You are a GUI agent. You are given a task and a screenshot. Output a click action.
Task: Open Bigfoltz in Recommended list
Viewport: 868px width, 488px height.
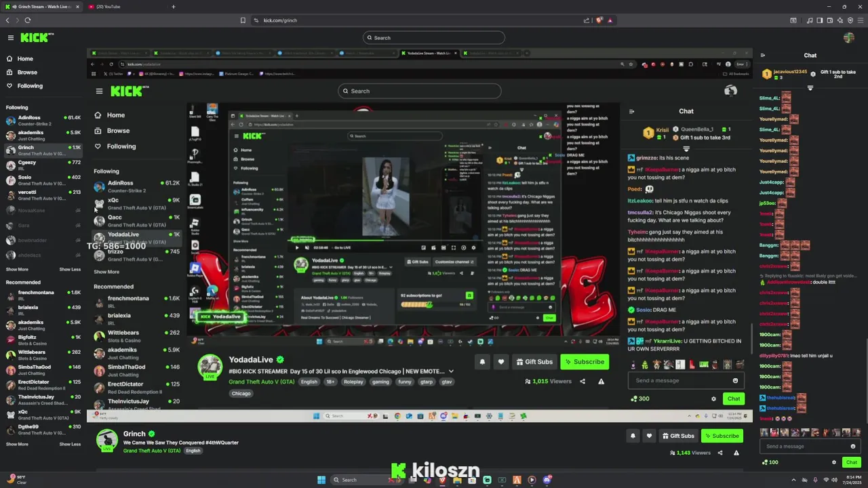tap(42, 340)
